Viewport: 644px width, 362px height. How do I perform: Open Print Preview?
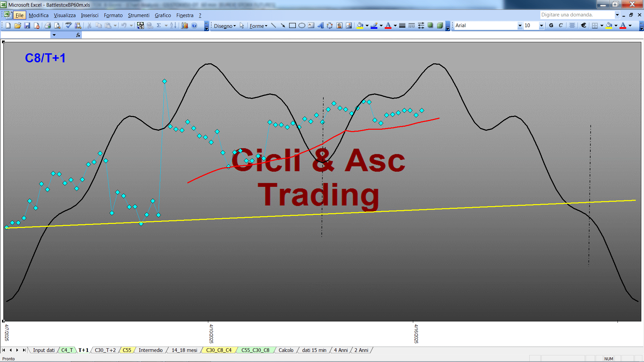(x=57, y=25)
